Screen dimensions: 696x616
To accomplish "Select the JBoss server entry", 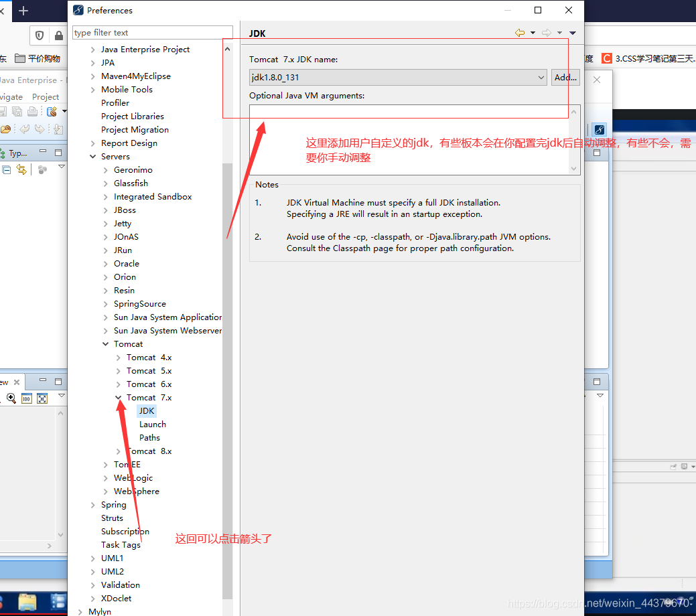I will pyautogui.click(x=125, y=210).
